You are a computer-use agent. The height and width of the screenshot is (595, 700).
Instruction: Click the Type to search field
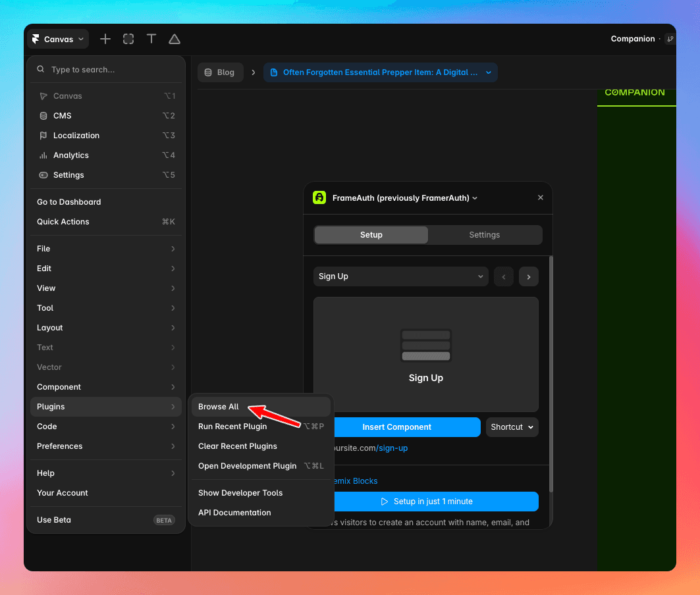click(x=106, y=69)
